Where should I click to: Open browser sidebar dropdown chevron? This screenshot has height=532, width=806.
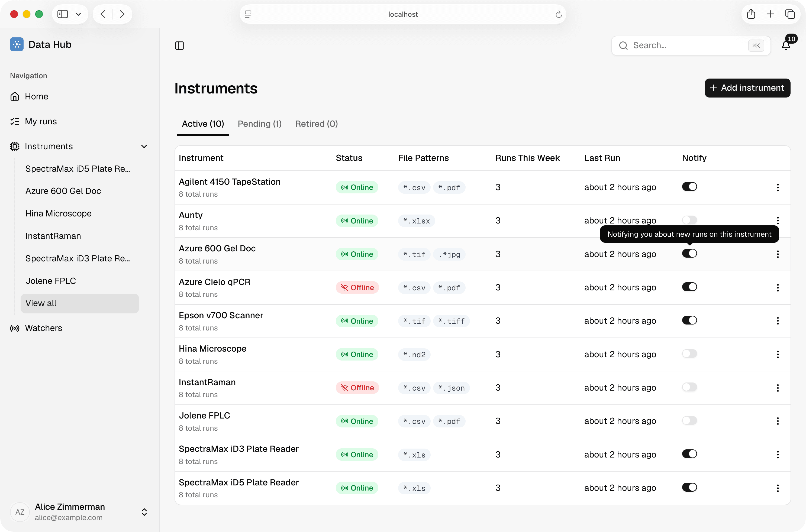point(78,14)
